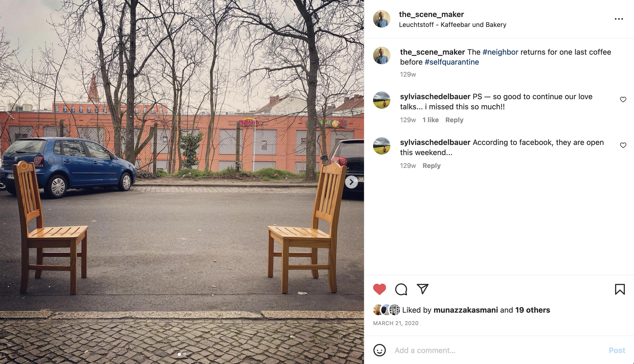Open the comment speech bubble icon

[401, 289]
